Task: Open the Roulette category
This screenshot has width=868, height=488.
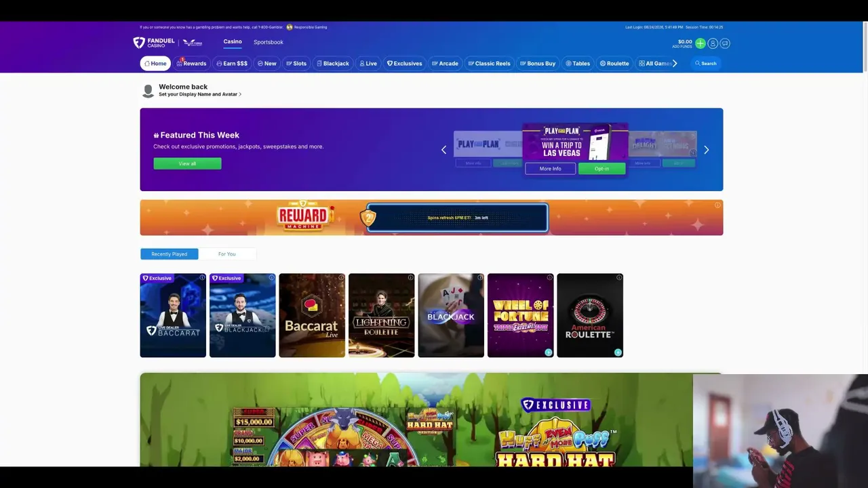Action: click(614, 64)
